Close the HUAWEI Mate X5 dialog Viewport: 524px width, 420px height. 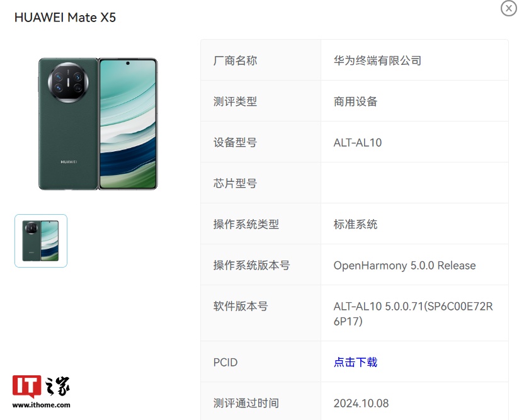(509, 8)
